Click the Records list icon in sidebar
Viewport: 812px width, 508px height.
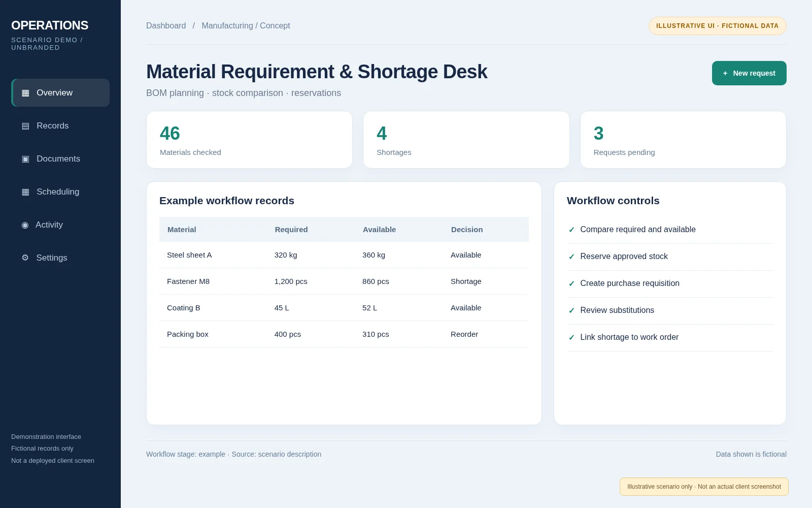pyautogui.click(x=25, y=126)
